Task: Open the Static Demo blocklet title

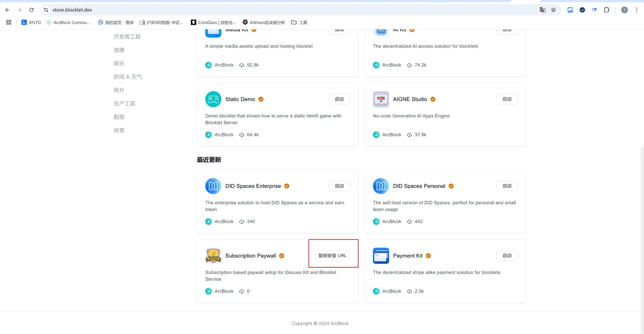Action: (x=240, y=99)
